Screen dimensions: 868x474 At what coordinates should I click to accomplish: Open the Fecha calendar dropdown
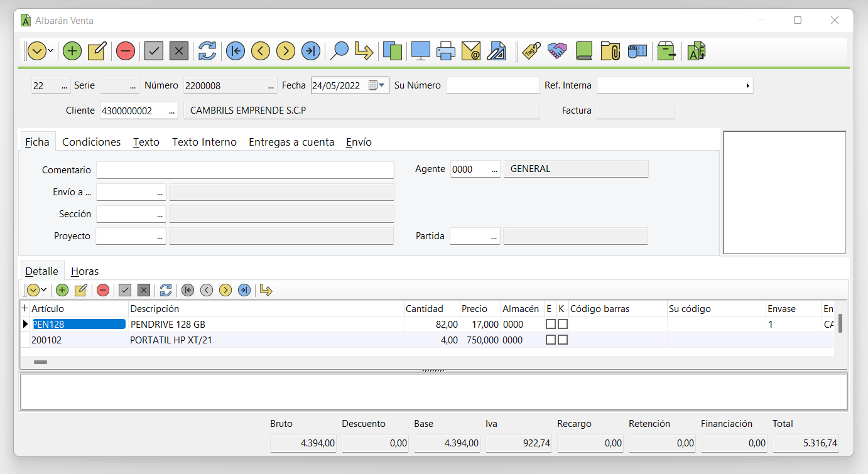pos(377,85)
